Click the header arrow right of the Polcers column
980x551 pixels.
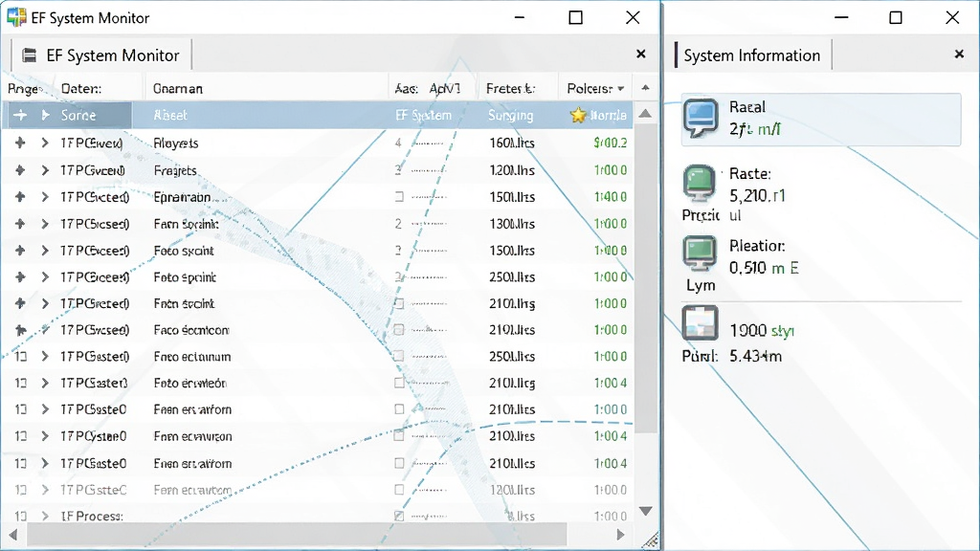[646, 88]
